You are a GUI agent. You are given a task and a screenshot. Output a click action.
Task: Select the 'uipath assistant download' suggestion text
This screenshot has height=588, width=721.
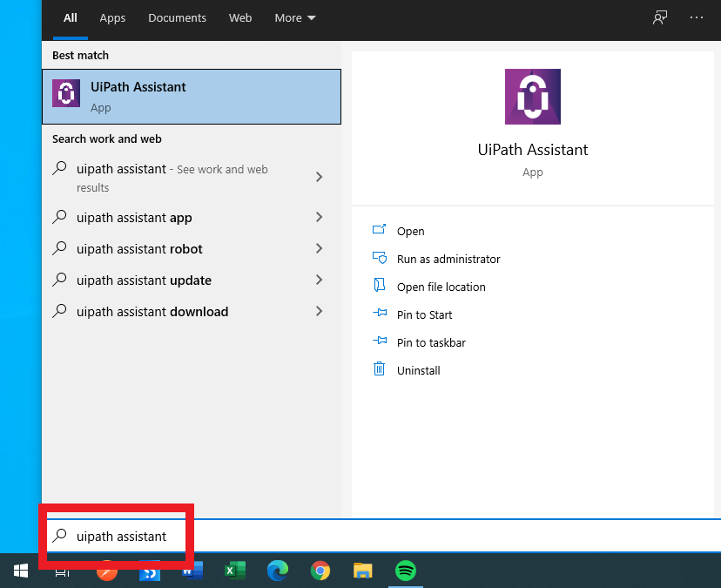(152, 312)
